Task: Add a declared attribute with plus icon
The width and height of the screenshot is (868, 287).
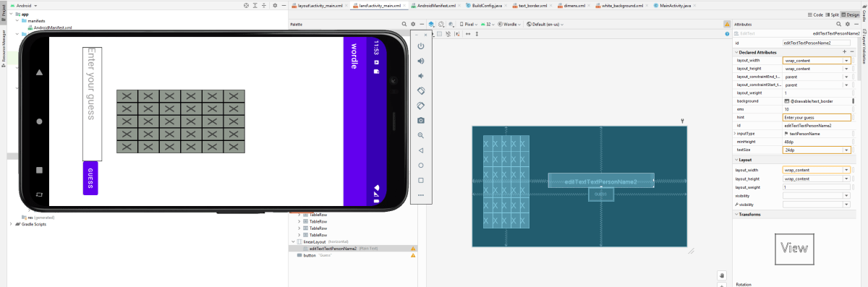Action: tap(845, 52)
